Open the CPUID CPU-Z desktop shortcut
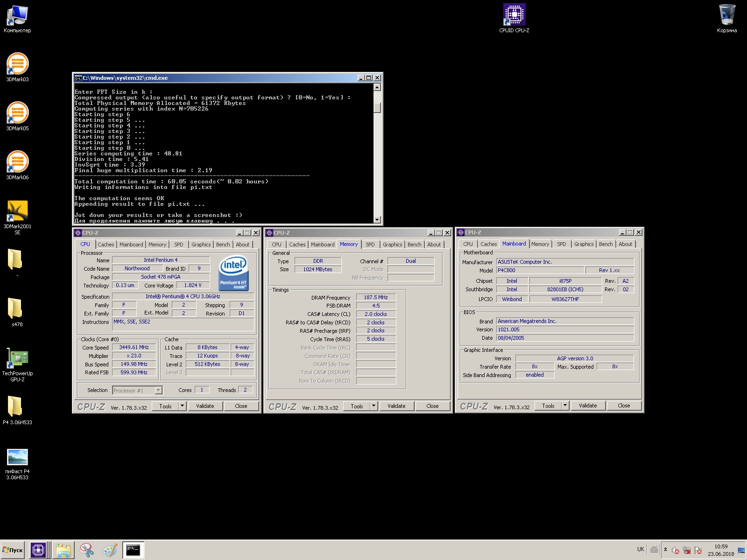 (x=514, y=19)
